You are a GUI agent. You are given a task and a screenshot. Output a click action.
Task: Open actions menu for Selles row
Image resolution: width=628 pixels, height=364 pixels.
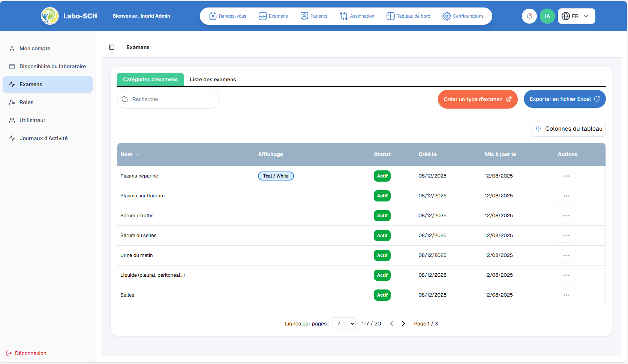coord(566,295)
